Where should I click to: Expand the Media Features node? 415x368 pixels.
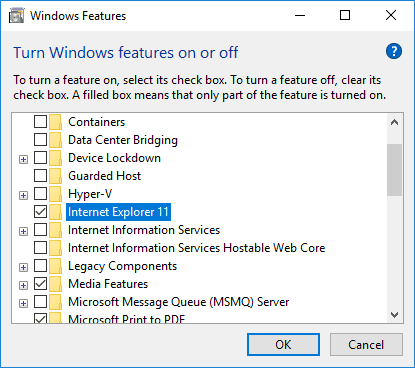point(23,285)
